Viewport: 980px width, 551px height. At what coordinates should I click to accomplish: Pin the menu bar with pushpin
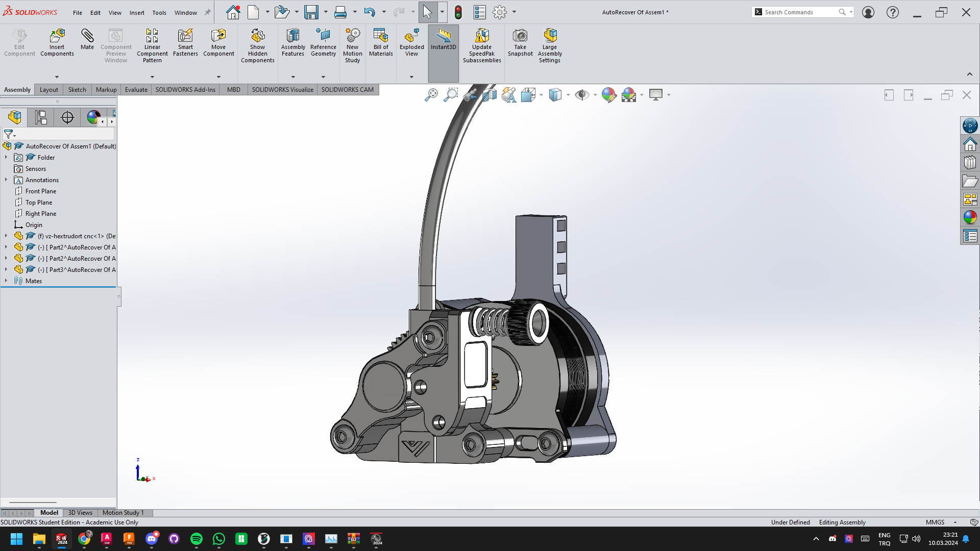pyautogui.click(x=208, y=12)
